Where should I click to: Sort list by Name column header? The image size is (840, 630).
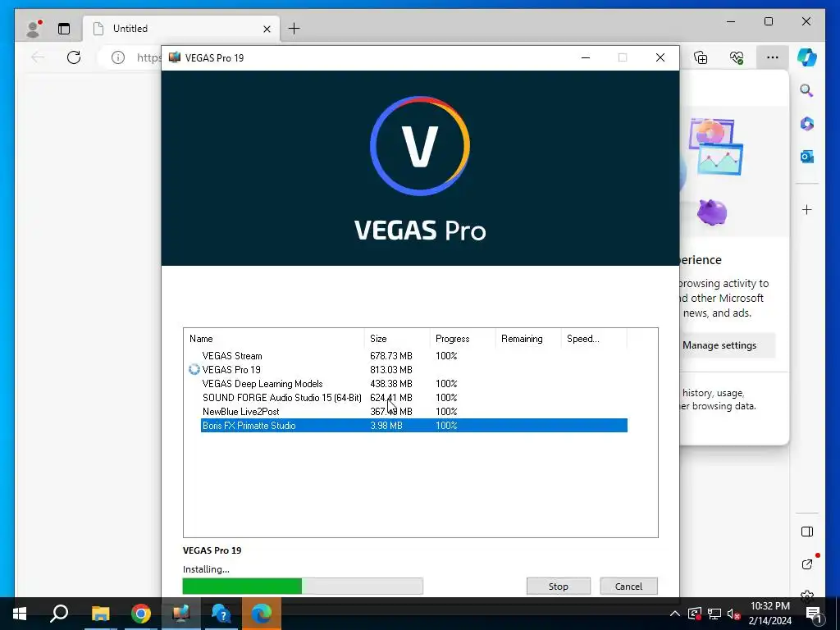pyautogui.click(x=274, y=339)
